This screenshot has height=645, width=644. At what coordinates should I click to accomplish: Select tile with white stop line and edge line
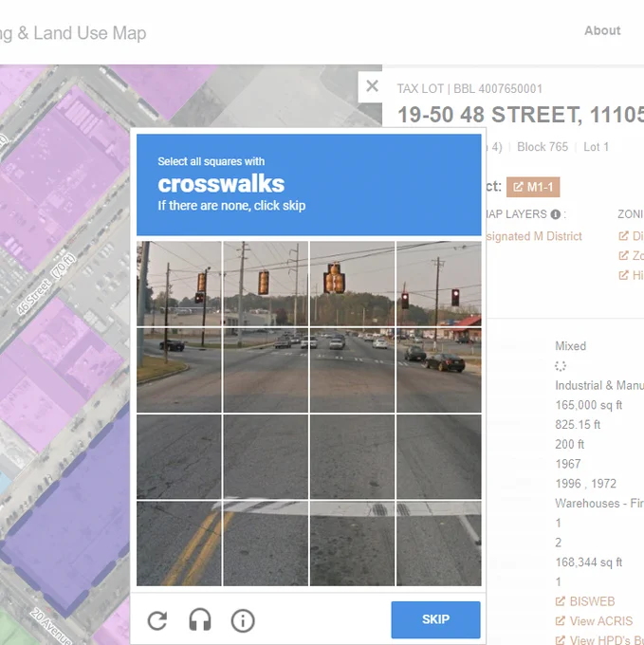pyautogui.click(x=439, y=544)
